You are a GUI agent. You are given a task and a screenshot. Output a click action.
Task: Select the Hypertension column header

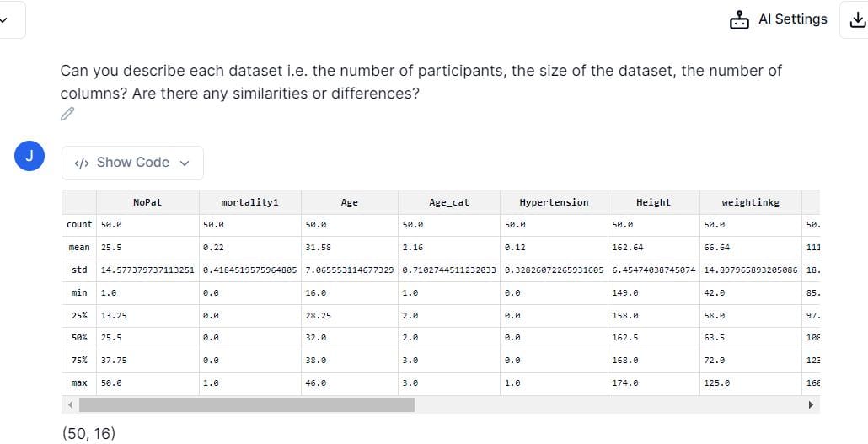pos(554,203)
